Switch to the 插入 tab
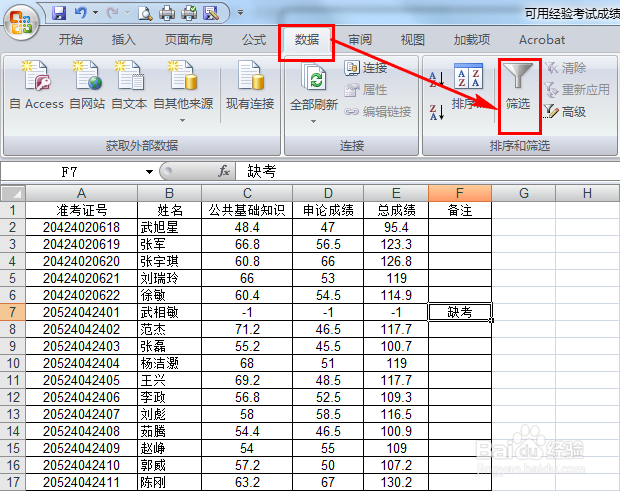Screen dimensions: 620x491 [123, 40]
